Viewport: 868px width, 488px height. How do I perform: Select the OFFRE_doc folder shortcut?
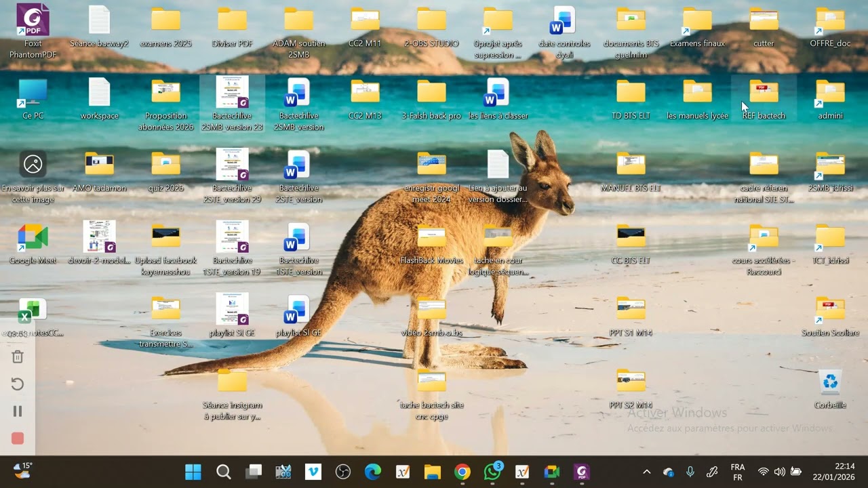[830, 26]
